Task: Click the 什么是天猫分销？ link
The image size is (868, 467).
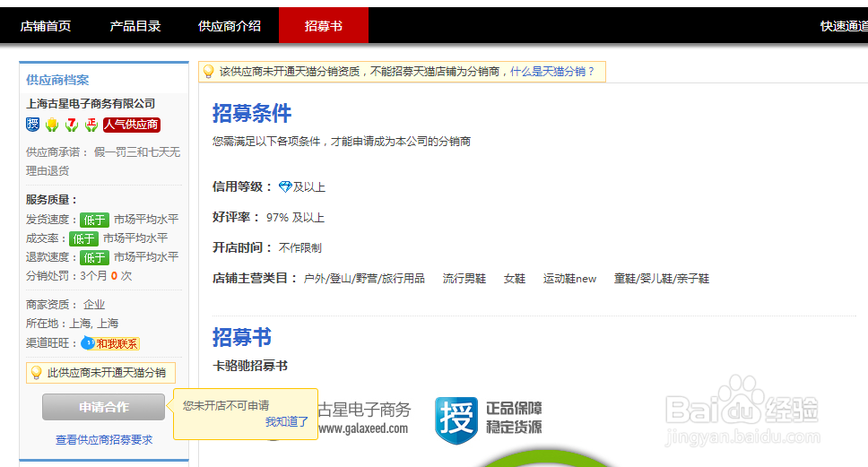Action: pyautogui.click(x=552, y=72)
